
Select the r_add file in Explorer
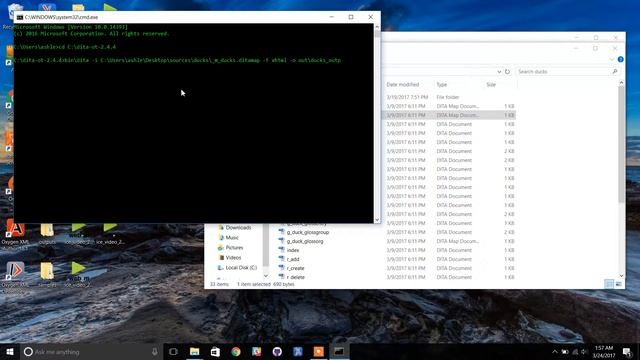[289, 259]
